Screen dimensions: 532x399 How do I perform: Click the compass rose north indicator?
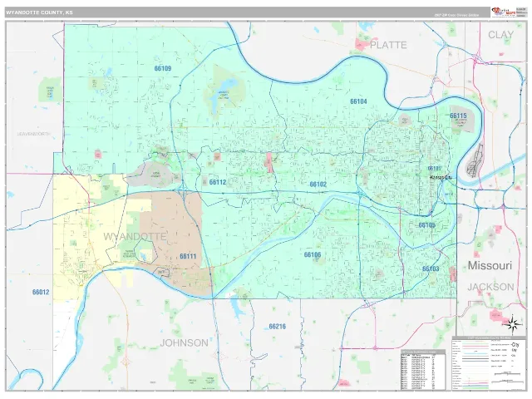tap(512, 323)
